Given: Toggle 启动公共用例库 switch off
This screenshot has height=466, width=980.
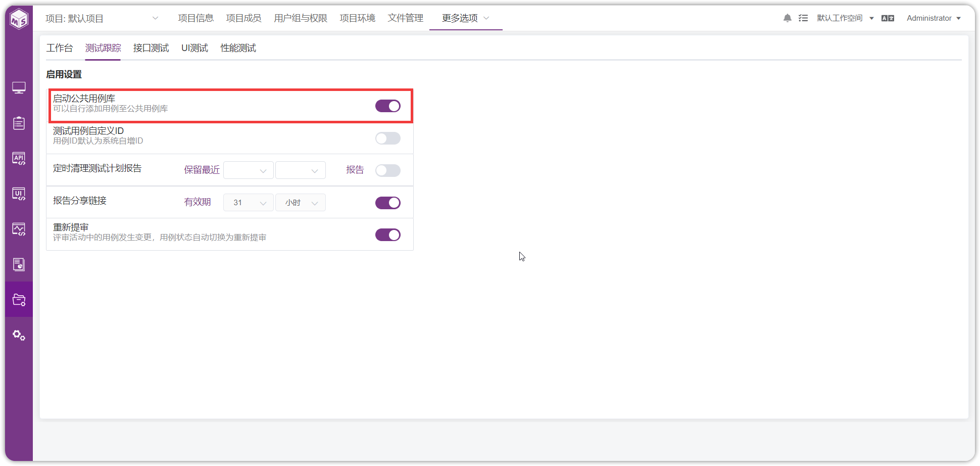Looking at the screenshot, I should pyautogui.click(x=388, y=106).
